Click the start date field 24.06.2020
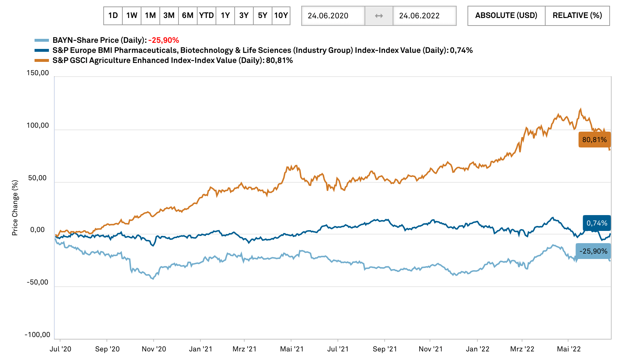 (x=333, y=16)
